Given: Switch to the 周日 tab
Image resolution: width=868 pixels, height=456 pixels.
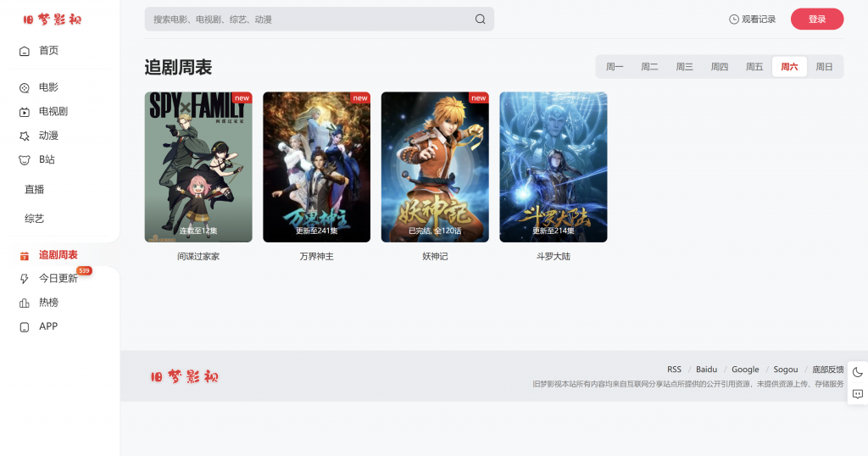Looking at the screenshot, I should 824,67.
